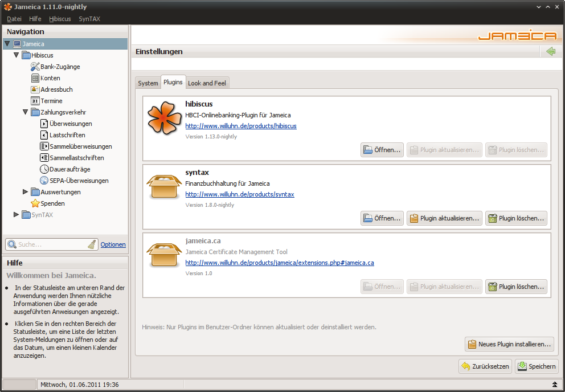The height and width of the screenshot is (392, 565).
Task: Click Plugin löschen for jameica.ca
Action: click(x=516, y=287)
